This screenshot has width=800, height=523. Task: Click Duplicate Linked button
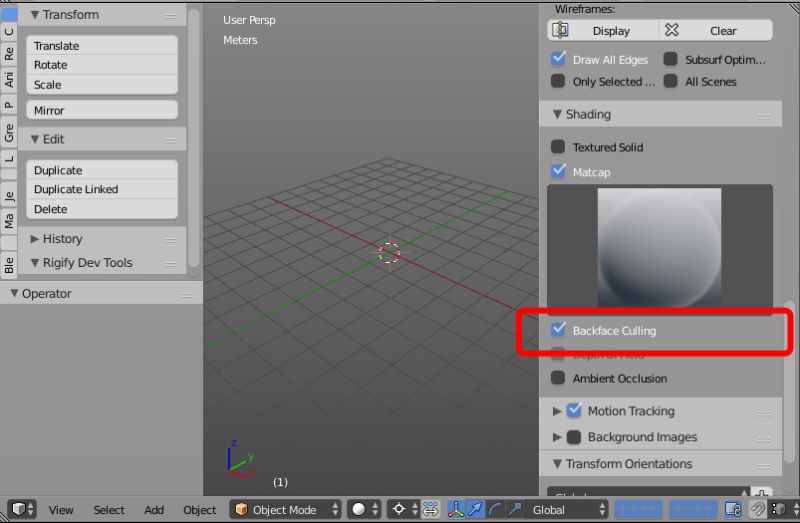click(x=102, y=189)
